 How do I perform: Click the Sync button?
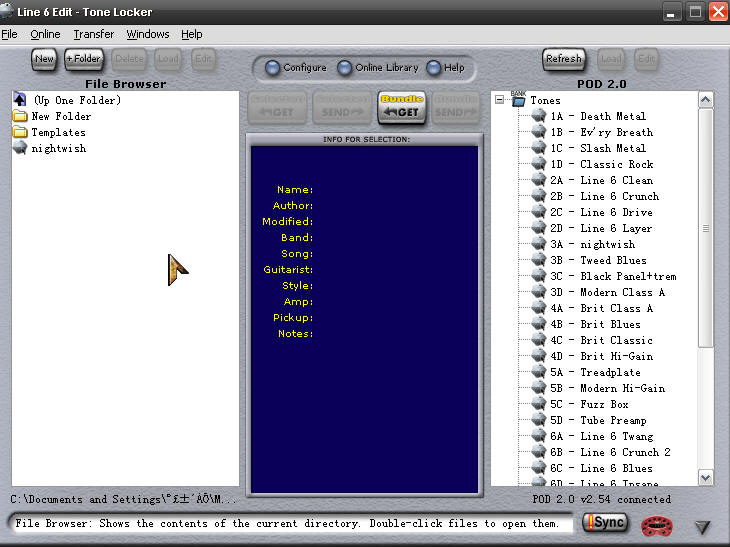point(605,522)
